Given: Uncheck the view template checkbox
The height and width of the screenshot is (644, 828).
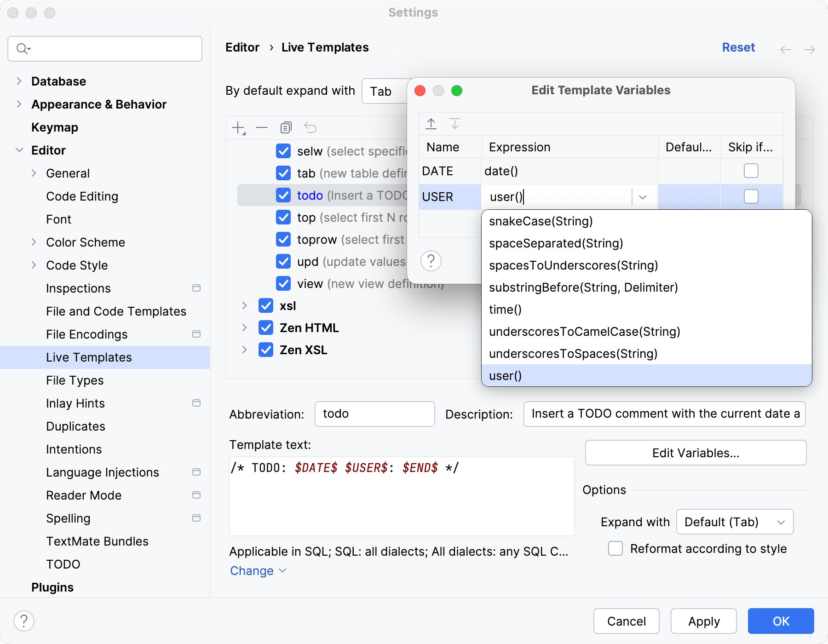Looking at the screenshot, I should pyautogui.click(x=283, y=283).
